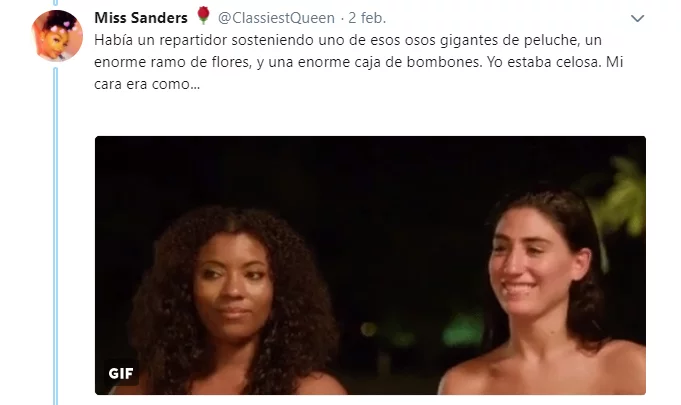
Task: Click the blue thread line below the avatar
Action: click(56, 236)
